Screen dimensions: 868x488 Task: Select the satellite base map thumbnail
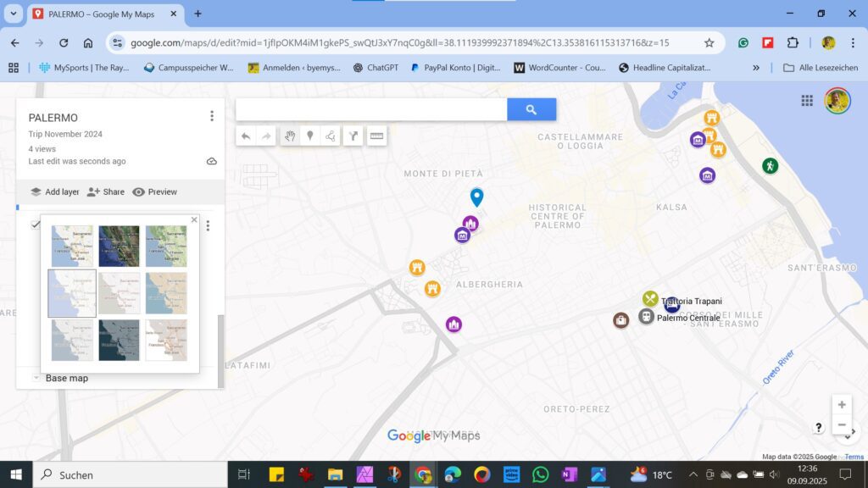(119, 244)
